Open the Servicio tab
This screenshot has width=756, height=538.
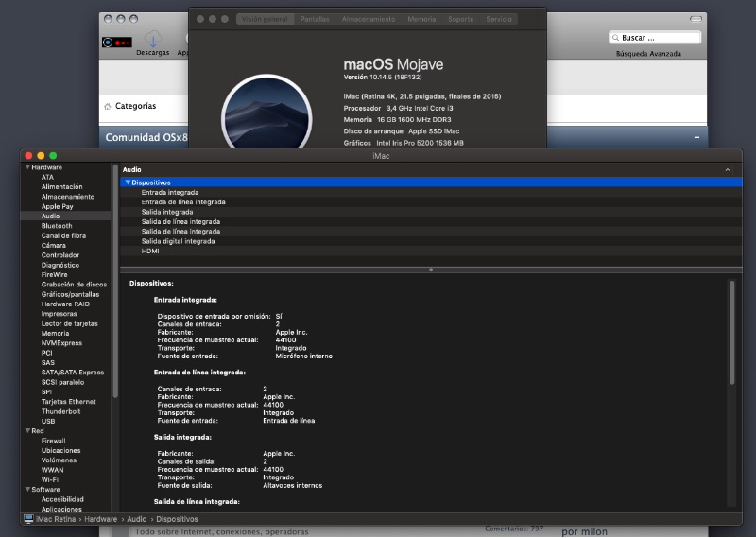[499, 19]
